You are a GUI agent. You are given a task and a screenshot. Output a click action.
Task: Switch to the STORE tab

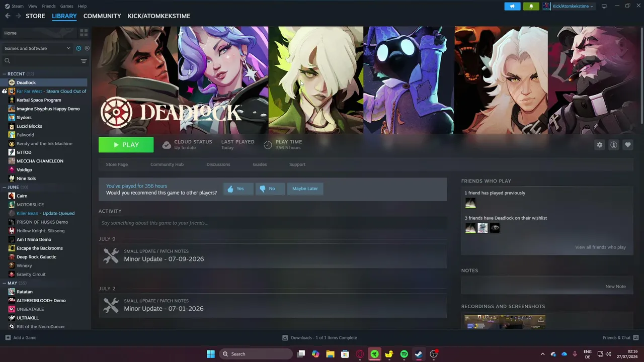[x=35, y=16]
